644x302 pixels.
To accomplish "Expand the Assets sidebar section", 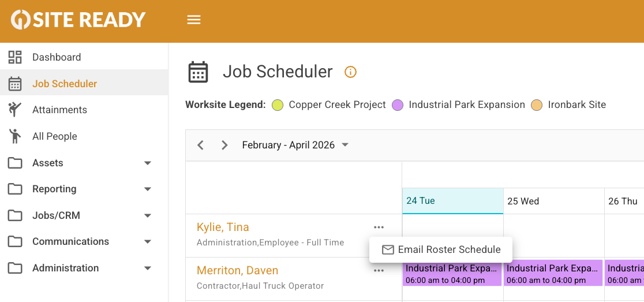I will click(x=148, y=163).
